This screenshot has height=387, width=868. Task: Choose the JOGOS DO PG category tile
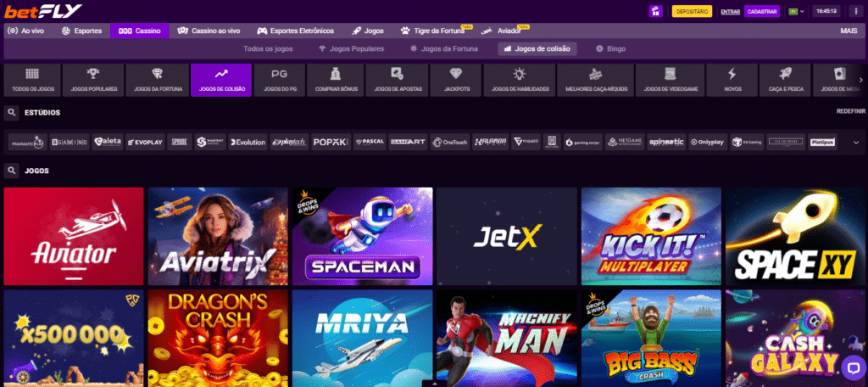point(279,80)
